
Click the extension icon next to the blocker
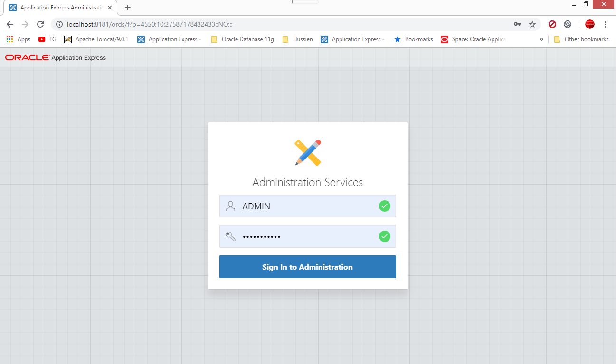tap(567, 24)
